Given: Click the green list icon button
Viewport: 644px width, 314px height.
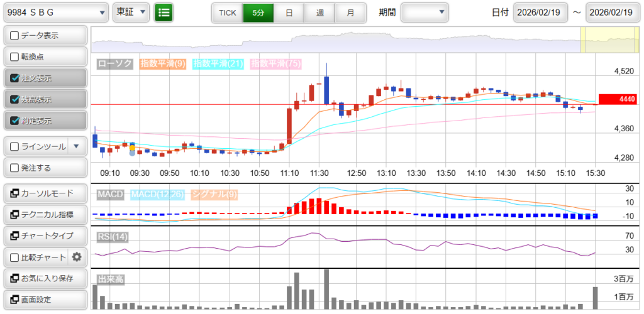Looking at the screenshot, I should tap(164, 12).
